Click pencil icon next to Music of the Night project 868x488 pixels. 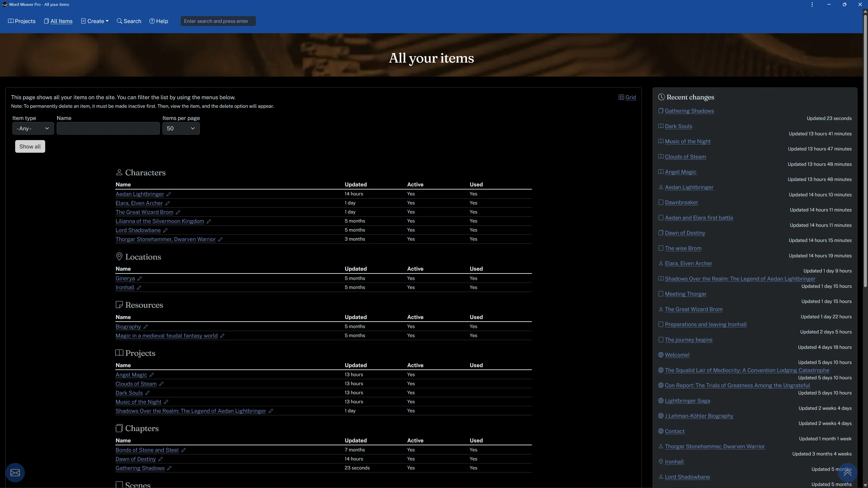click(x=166, y=402)
